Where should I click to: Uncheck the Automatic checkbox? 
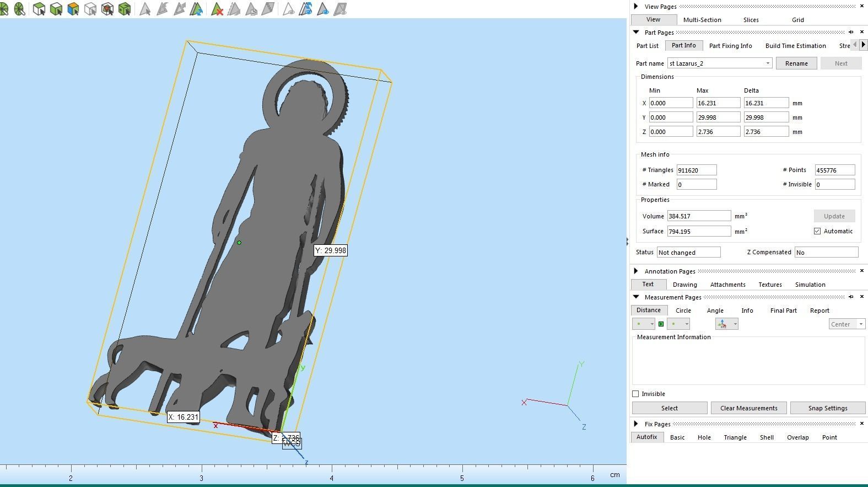817,231
